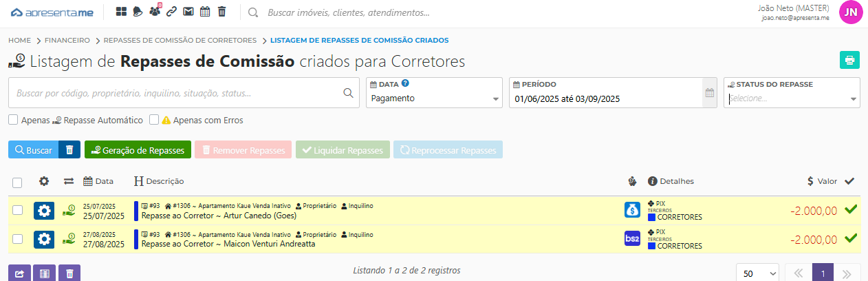Open the Data dropdown showing Pagamento
868x281 pixels.
tap(434, 98)
